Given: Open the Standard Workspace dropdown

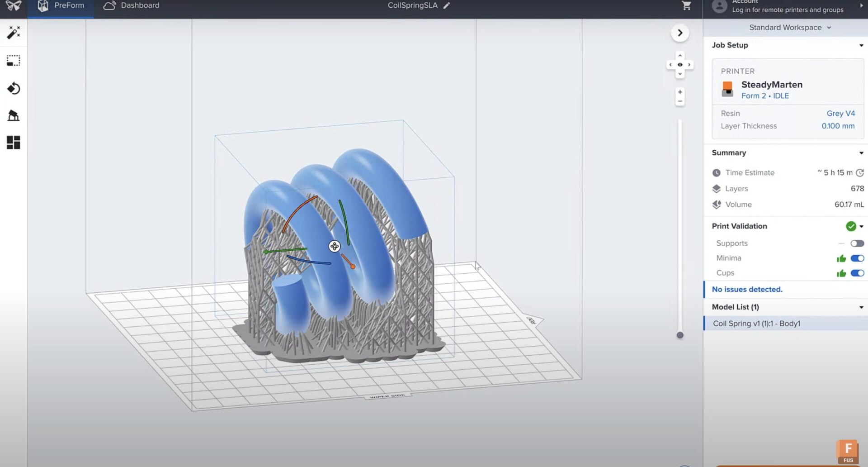Looking at the screenshot, I should (x=790, y=28).
